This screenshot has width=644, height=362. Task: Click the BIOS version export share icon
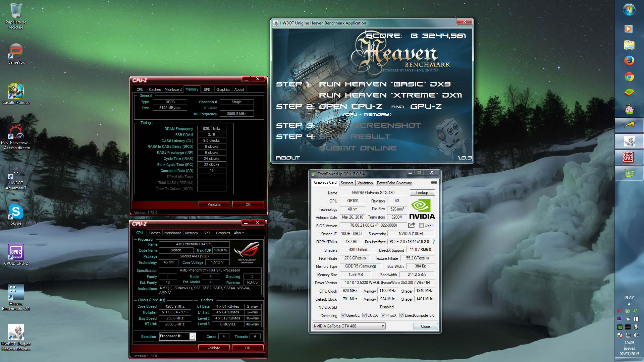click(x=412, y=225)
